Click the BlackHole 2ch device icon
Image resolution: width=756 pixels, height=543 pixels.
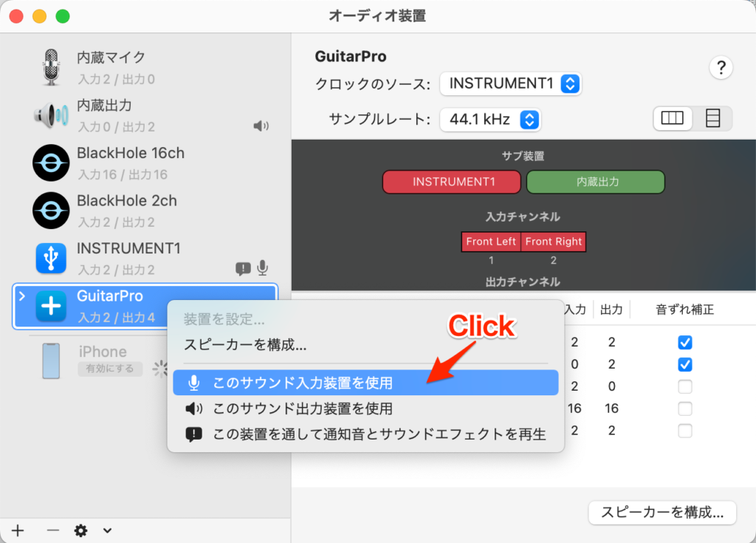51,211
